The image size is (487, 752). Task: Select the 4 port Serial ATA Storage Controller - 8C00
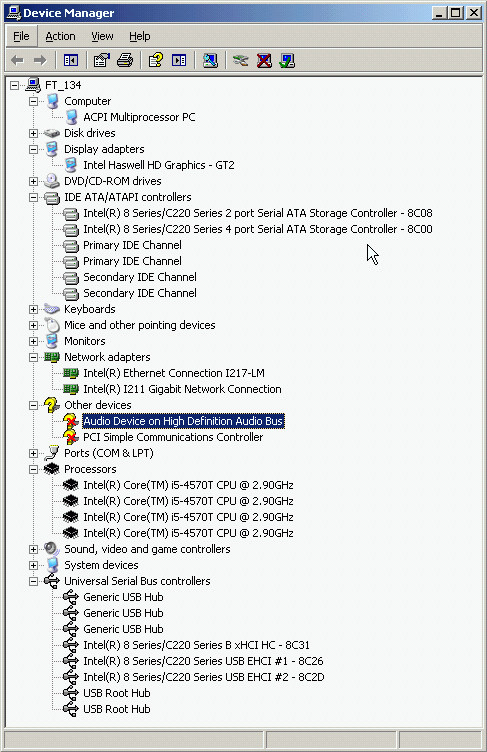[x=258, y=229]
